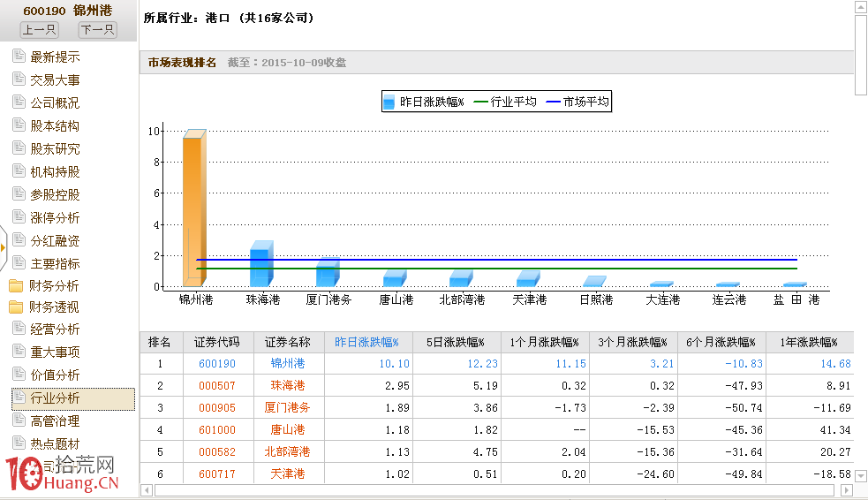Click the 6个月涨跌幅% column header
The image size is (868, 500).
point(721,342)
